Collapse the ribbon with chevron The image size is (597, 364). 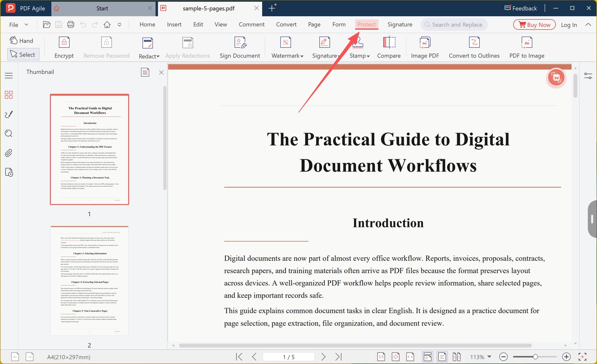[x=588, y=24]
